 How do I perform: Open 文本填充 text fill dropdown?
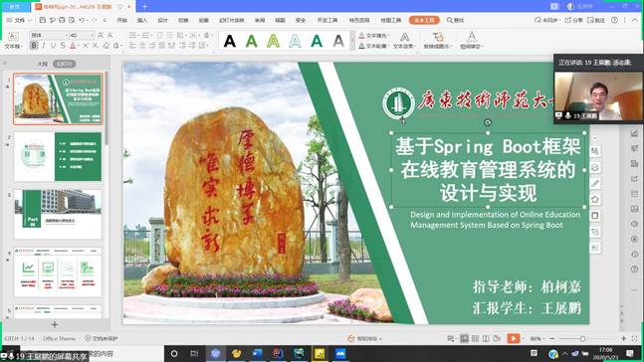pos(374,35)
